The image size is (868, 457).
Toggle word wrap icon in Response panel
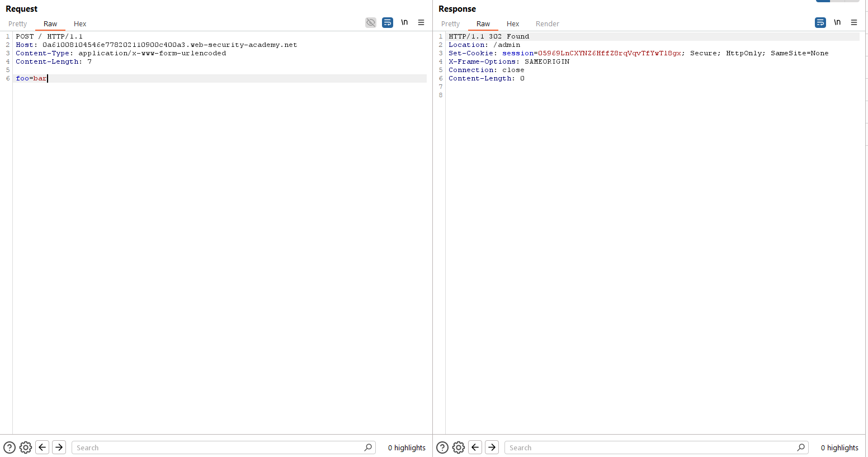pos(820,23)
